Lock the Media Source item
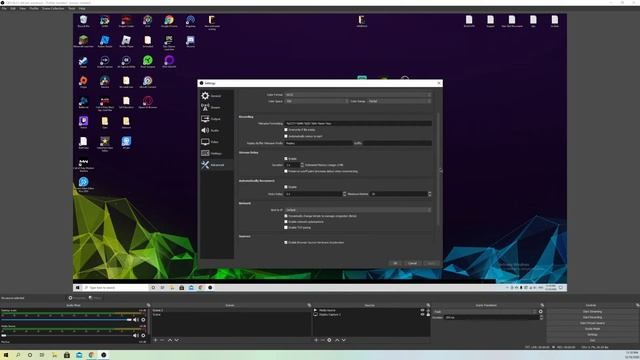The image size is (640, 360). (428, 310)
